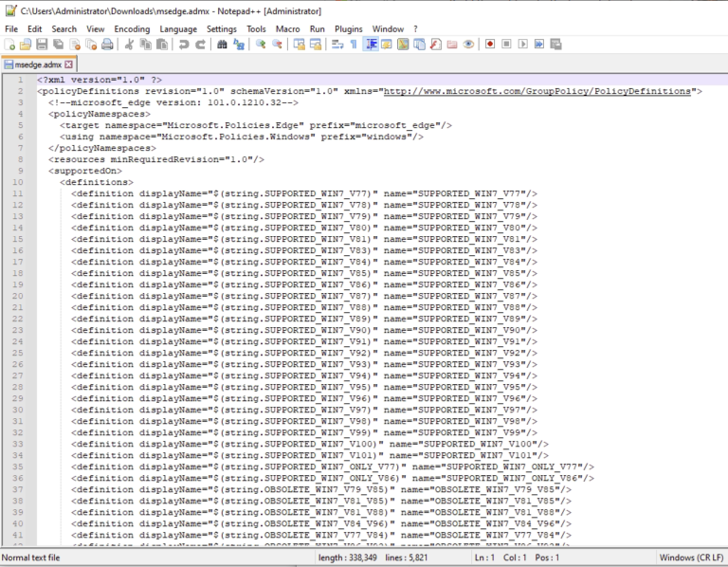Click the New file toolbar icon

9,45
